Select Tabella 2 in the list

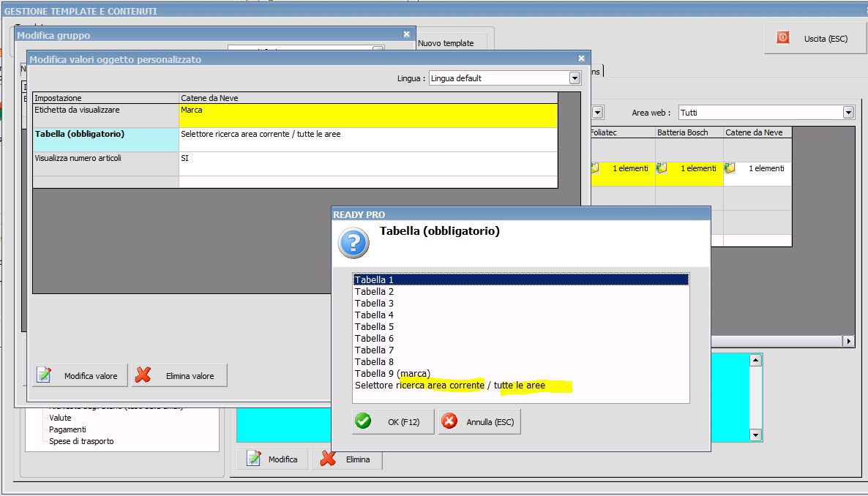(521, 292)
